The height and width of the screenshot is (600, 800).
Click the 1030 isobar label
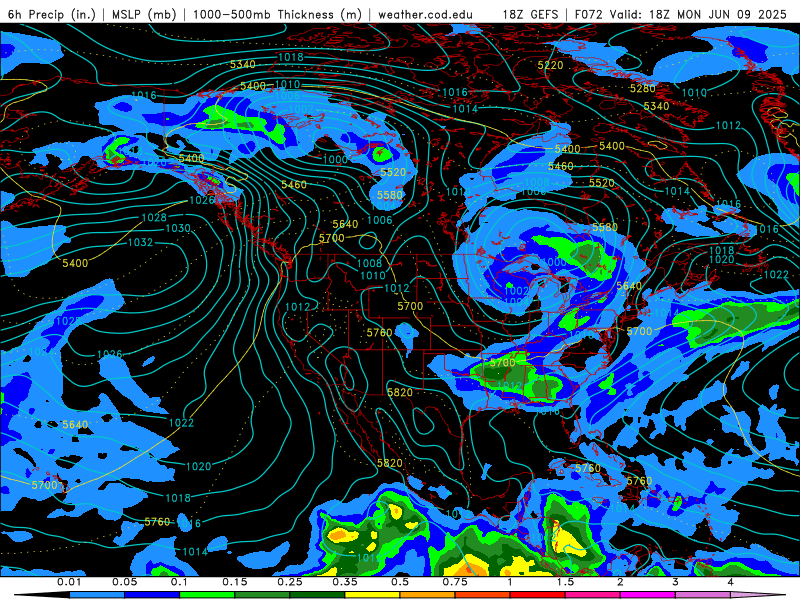click(x=178, y=228)
